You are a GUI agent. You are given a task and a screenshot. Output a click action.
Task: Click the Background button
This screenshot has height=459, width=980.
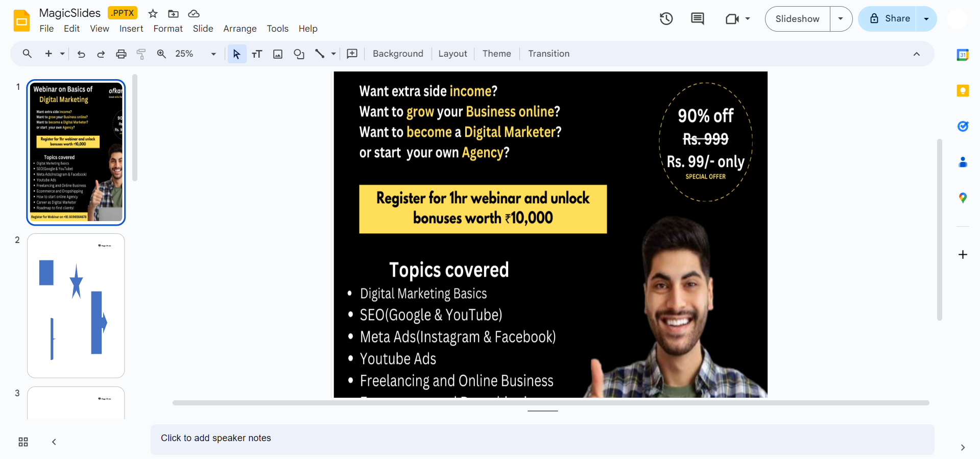pos(398,54)
